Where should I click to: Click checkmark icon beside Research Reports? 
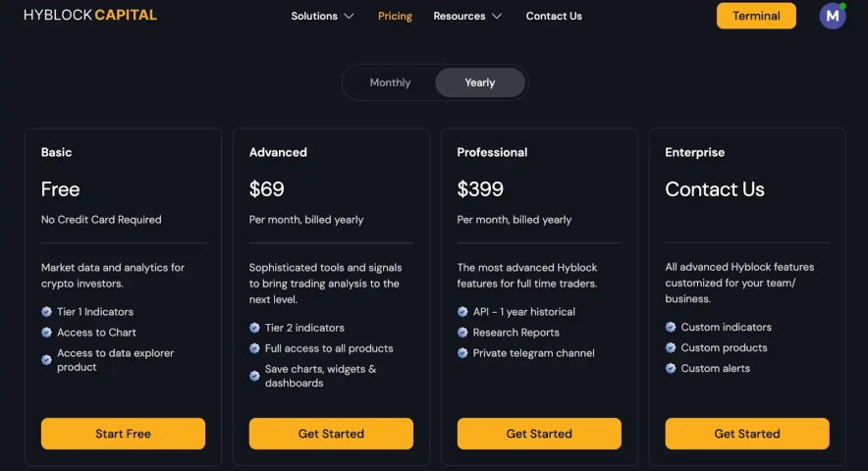[463, 333]
